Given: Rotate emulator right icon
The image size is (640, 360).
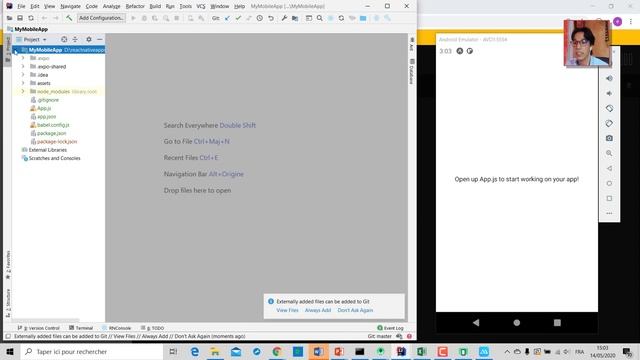Looking at the screenshot, I should point(609,123).
